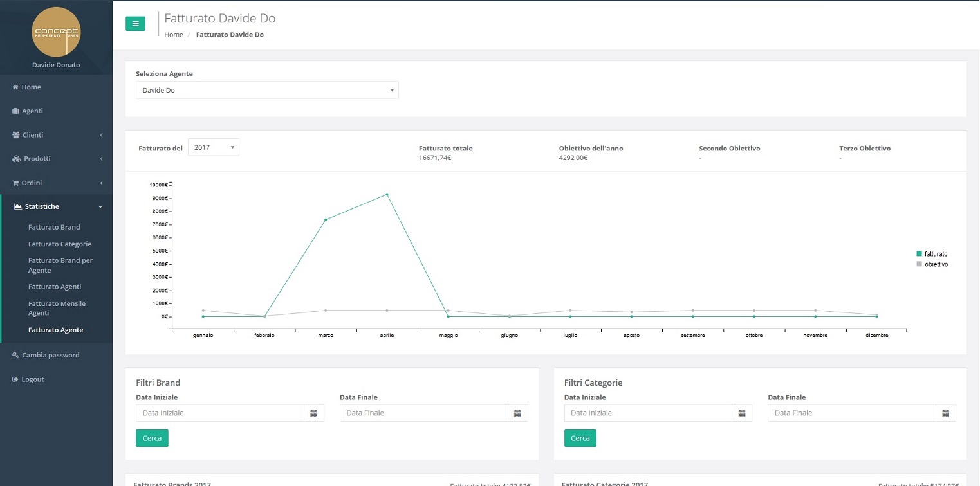Image resolution: width=980 pixels, height=486 pixels.
Task: Click Home breadcrumb link
Action: pyautogui.click(x=174, y=35)
